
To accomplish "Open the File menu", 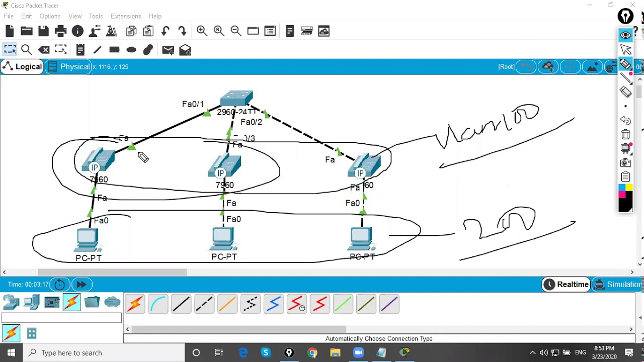I will point(9,16).
